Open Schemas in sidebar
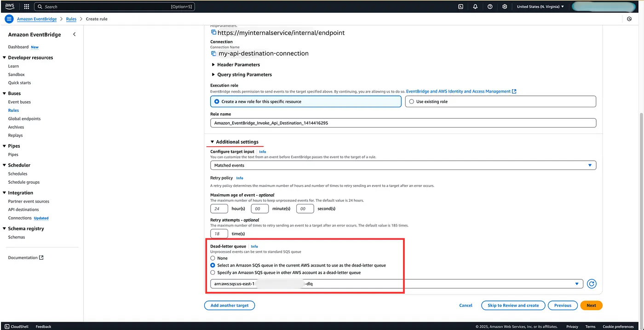The image size is (644, 330). click(17, 237)
